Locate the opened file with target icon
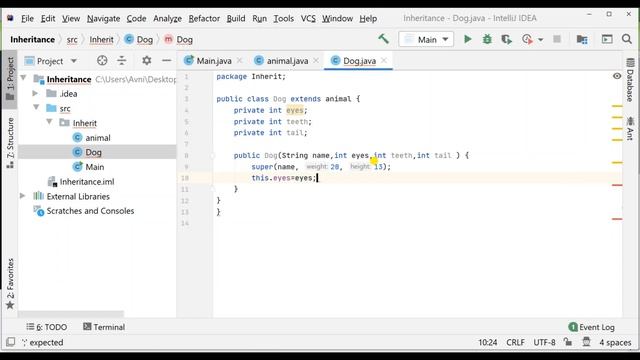Screen dimensions: 640x360 [102, 61]
